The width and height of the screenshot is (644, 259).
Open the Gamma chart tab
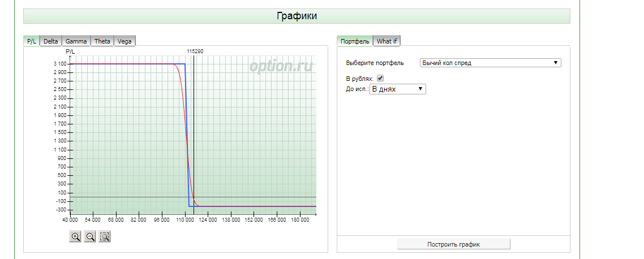(76, 41)
